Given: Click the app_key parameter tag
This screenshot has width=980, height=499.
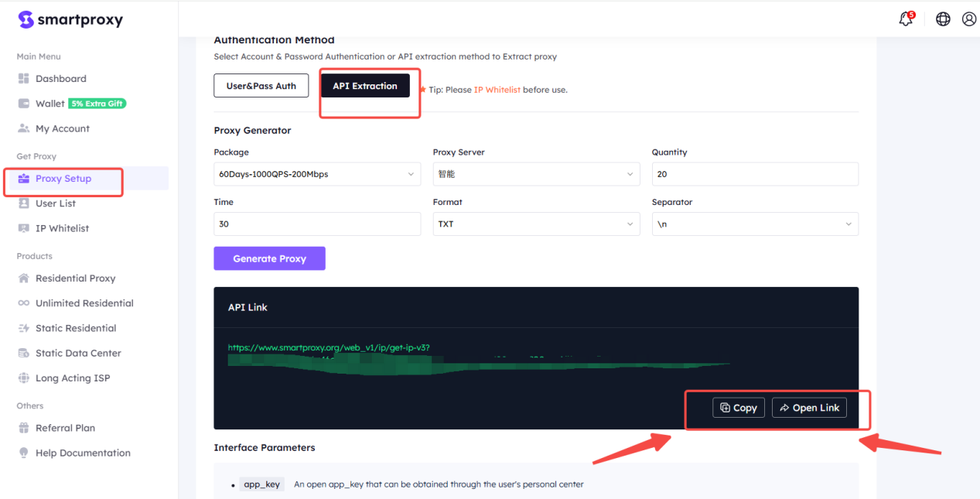Looking at the screenshot, I should tap(262, 484).
